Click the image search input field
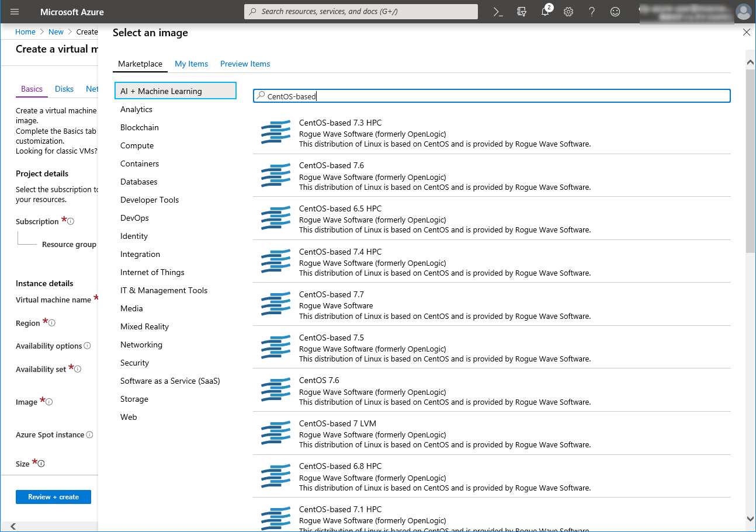The height and width of the screenshot is (532, 756). (491, 96)
